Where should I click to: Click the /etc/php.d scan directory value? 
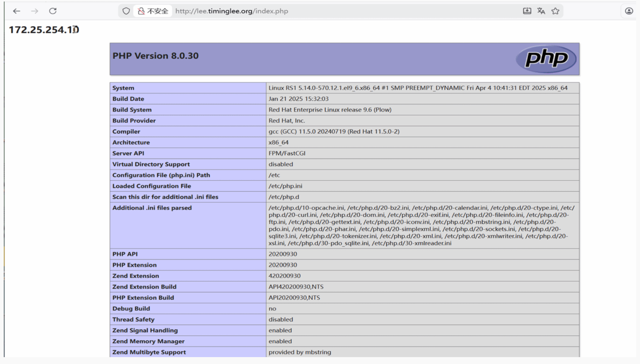pyautogui.click(x=284, y=197)
